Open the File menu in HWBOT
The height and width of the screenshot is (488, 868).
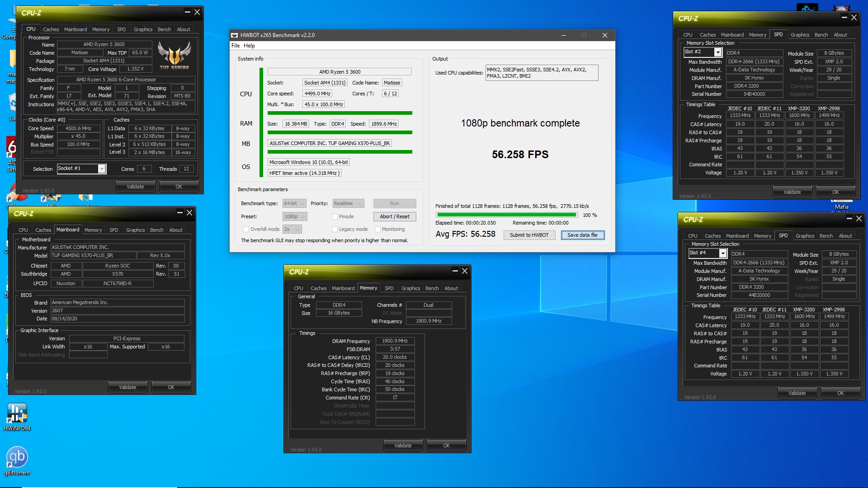236,46
